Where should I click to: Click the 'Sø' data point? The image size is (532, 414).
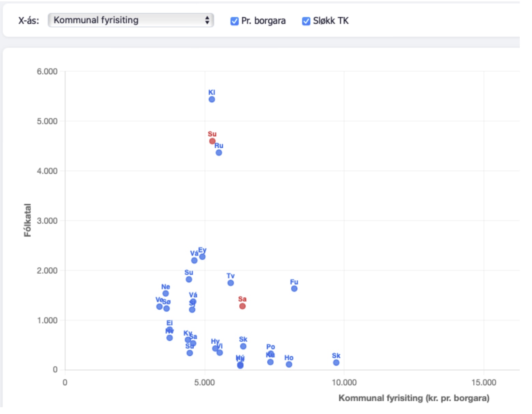(166, 309)
